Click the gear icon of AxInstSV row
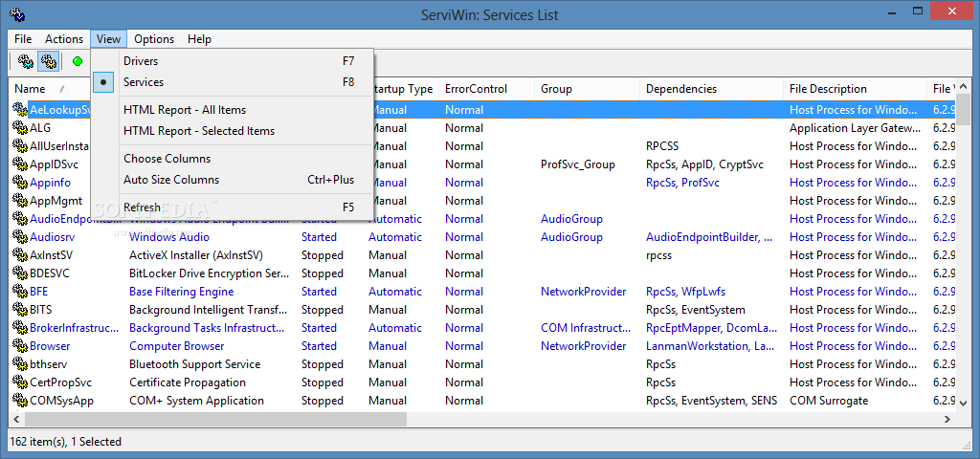The width and height of the screenshot is (980, 459). point(21,254)
